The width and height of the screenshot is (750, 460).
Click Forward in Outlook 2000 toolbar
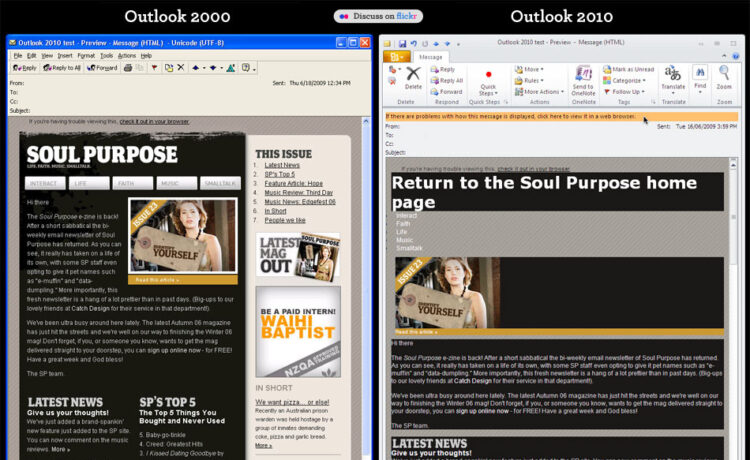102,68
